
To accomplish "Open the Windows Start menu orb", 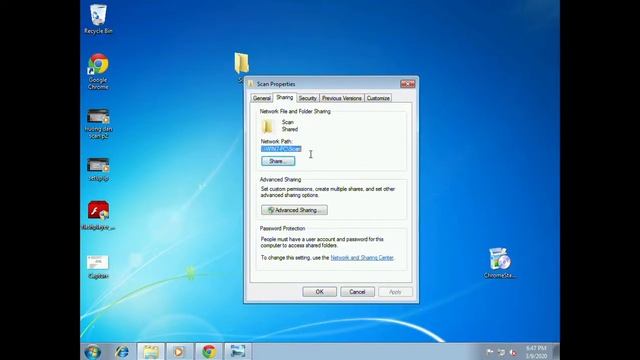I will [93, 351].
